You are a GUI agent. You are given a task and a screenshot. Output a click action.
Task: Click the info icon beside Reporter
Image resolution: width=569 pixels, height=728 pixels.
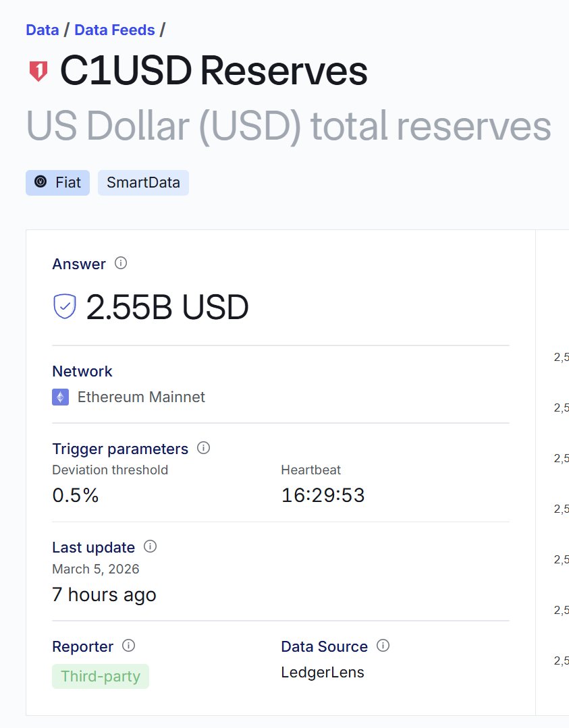(x=128, y=646)
